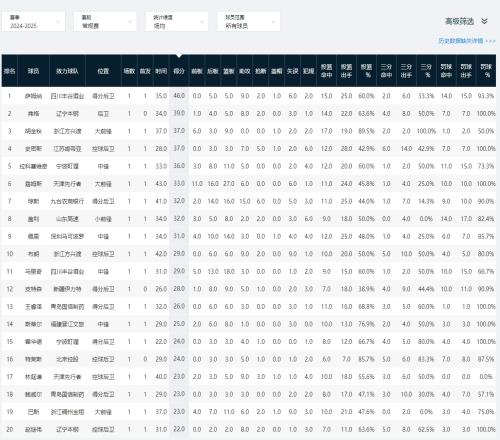Sort table by 得分 column header
The height and width of the screenshot is (440, 500).
[x=179, y=71]
